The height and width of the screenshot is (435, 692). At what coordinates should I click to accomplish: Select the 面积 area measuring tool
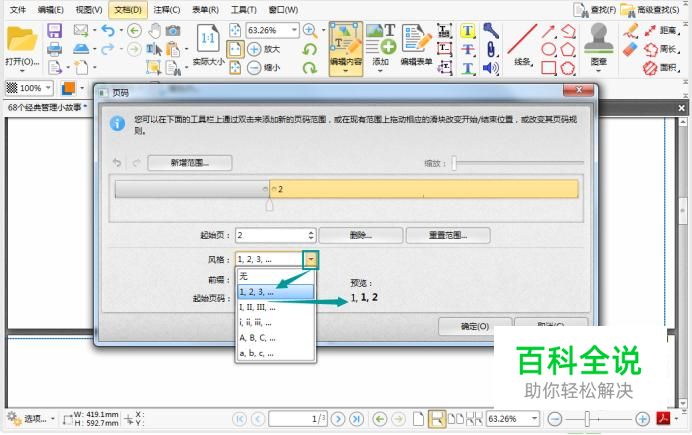point(661,68)
